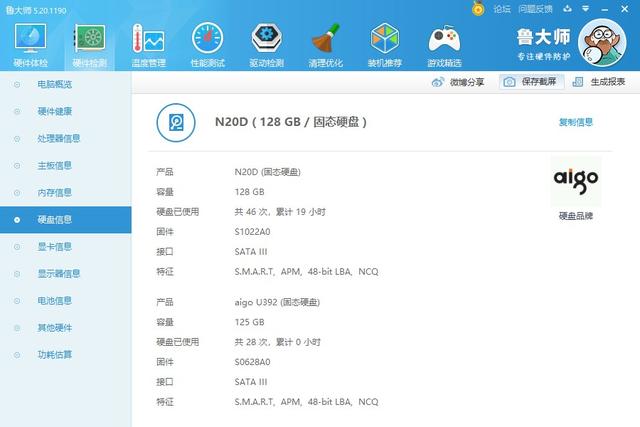
Task: Open the title bar dropdown menu arrow
Action: [x=586, y=9]
